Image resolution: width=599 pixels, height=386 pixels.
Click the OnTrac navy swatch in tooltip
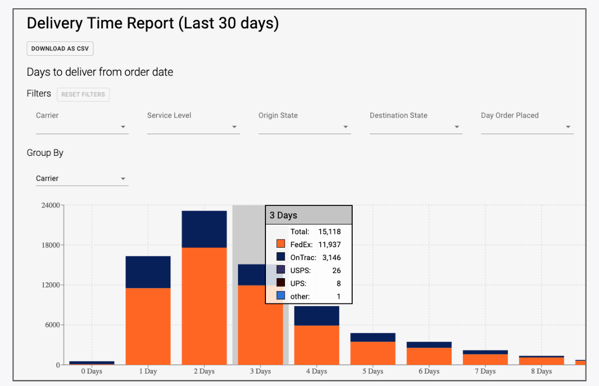281,257
